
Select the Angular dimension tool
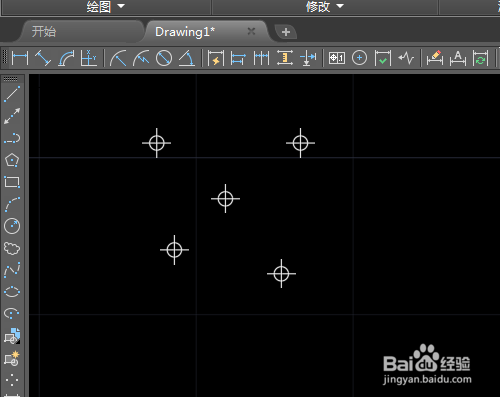(x=187, y=58)
